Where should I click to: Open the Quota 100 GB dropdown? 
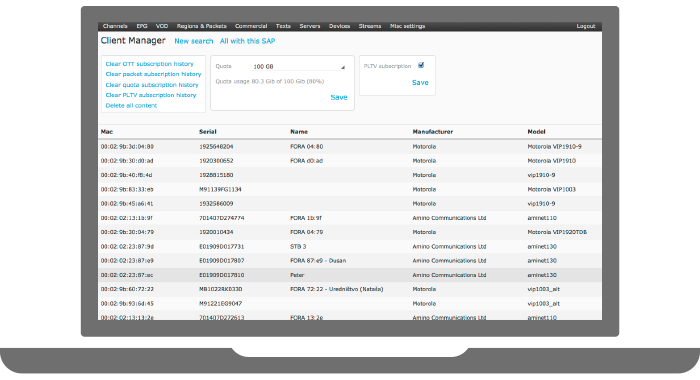[299, 67]
